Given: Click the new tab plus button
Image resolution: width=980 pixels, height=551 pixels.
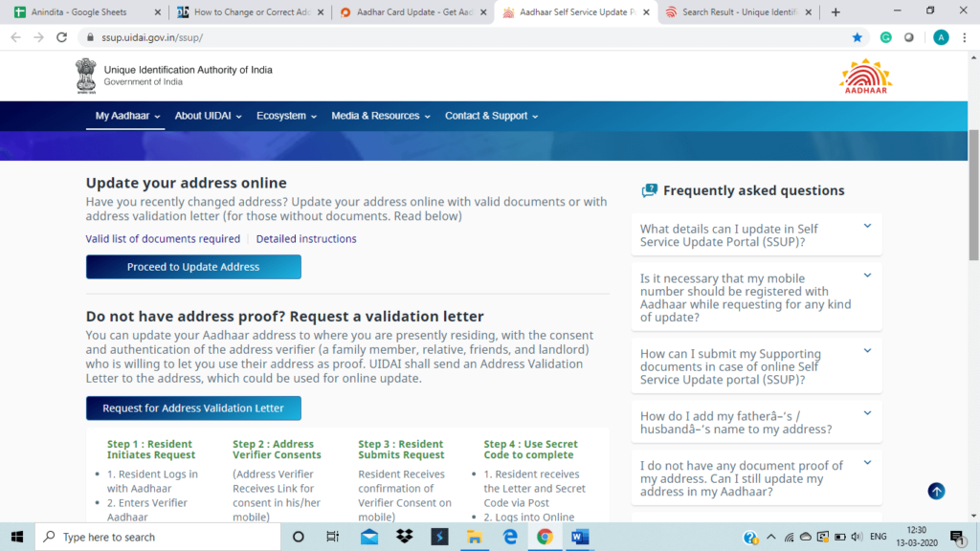Looking at the screenshot, I should pos(835,12).
